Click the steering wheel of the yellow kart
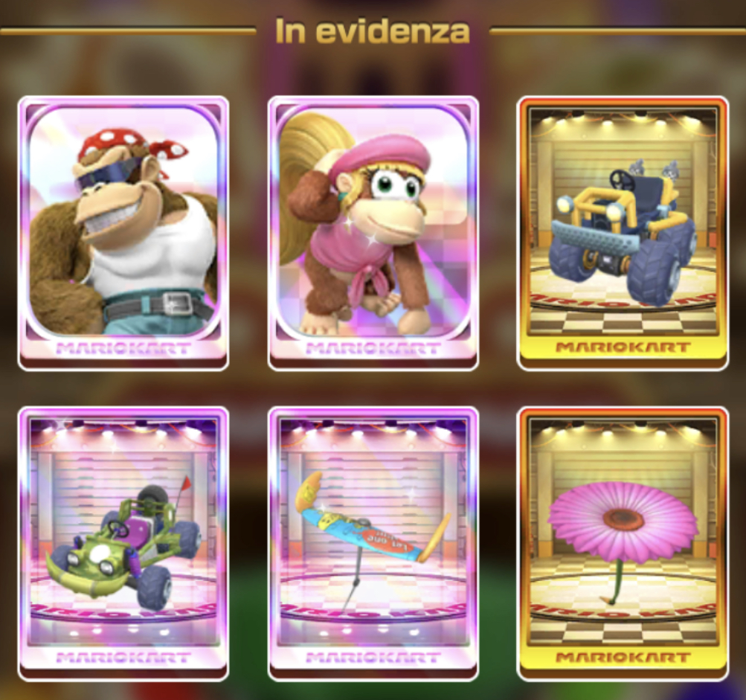This screenshot has width=746, height=700. 620,179
